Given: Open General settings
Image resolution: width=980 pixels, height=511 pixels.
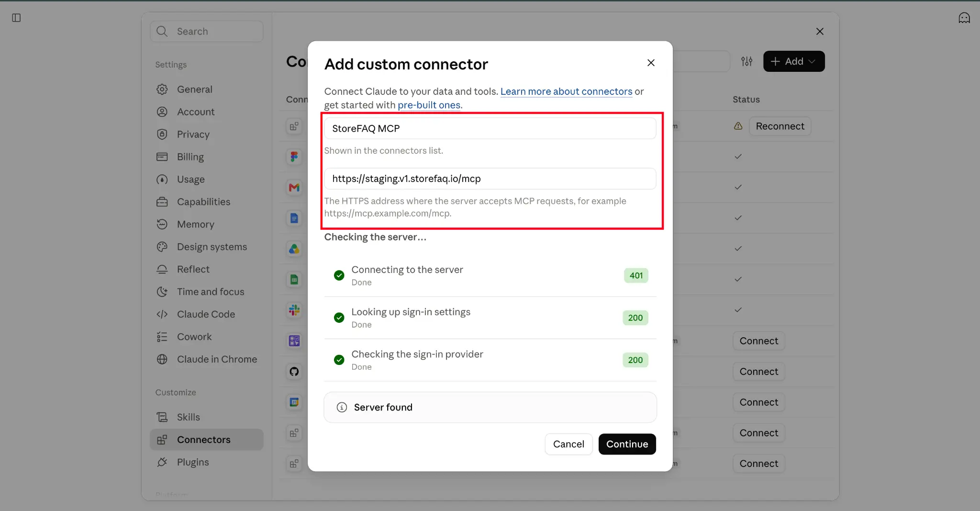Looking at the screenshot, I should coord(207,89).
